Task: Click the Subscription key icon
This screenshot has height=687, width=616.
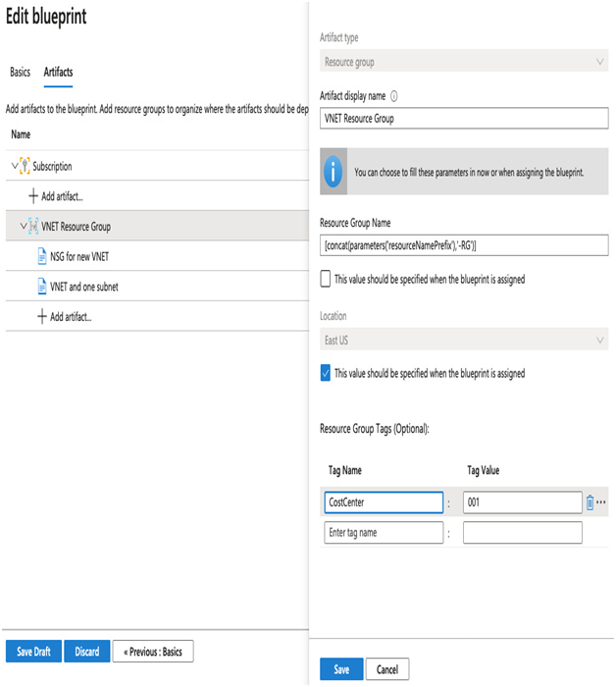Action: [25, 166]
